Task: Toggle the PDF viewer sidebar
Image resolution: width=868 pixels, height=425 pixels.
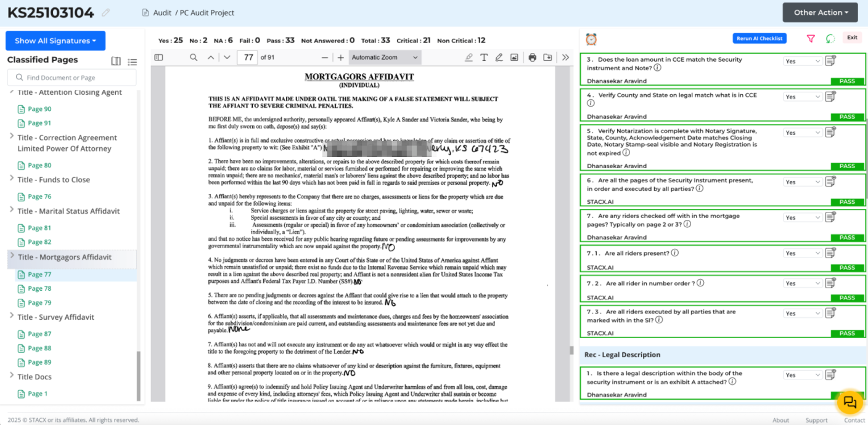Action: [x=158, y=57]
